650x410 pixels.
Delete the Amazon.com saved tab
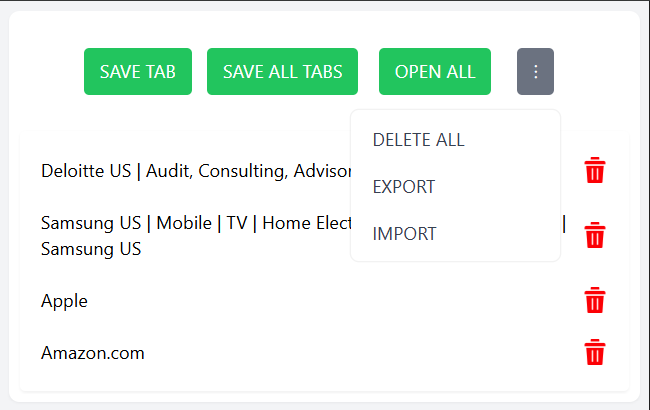coord(595,353)
